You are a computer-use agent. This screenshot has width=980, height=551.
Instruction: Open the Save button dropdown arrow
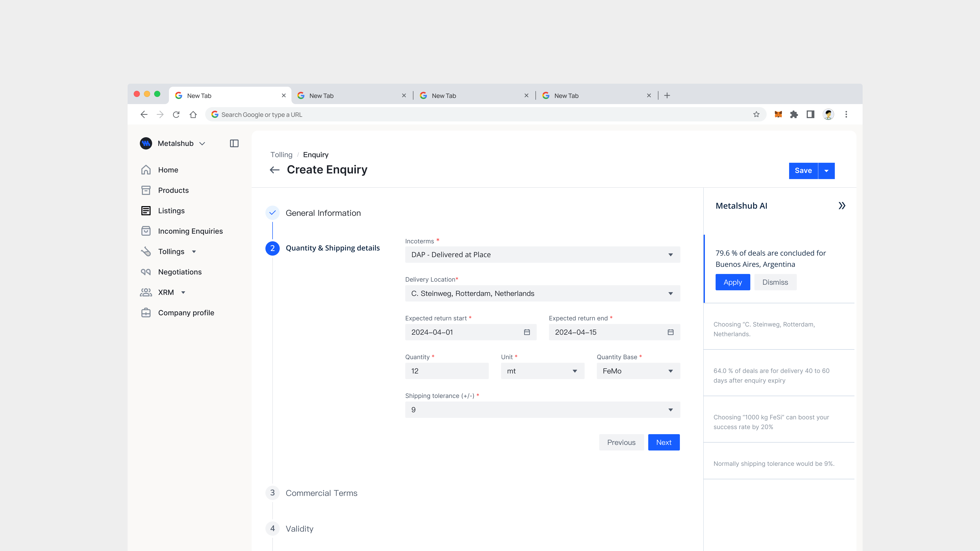point(826,171)
